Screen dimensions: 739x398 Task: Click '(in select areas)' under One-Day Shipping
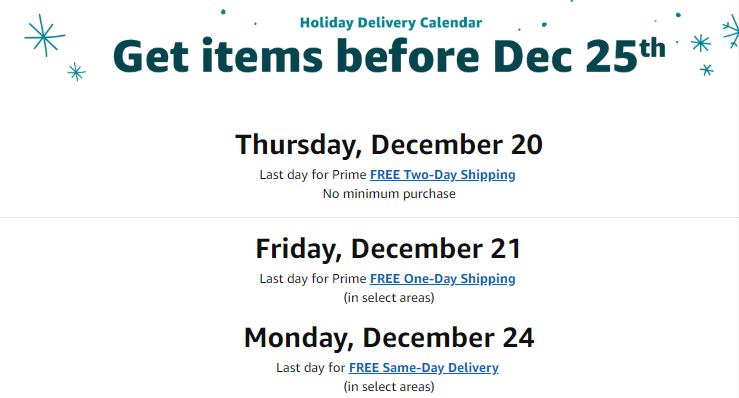389,298
